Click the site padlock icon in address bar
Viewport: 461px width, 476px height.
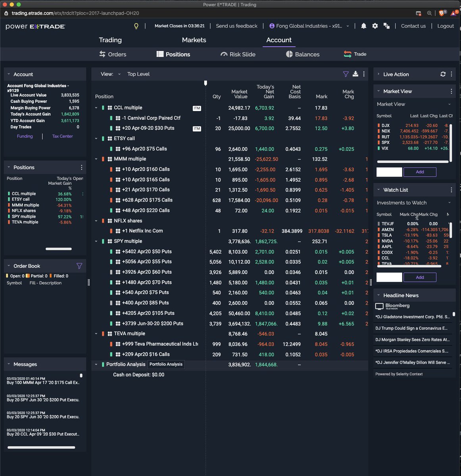coord(6,13)
